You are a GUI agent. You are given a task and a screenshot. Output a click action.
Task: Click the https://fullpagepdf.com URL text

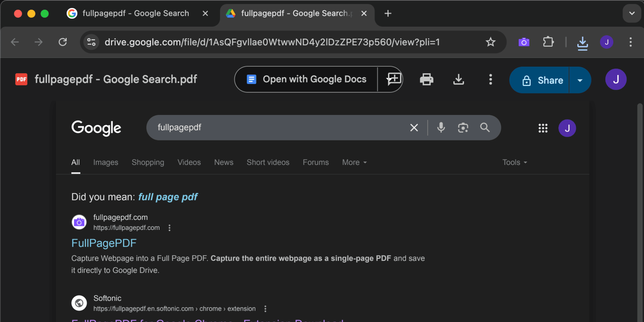pyautogui.click(x=127, y=228)
